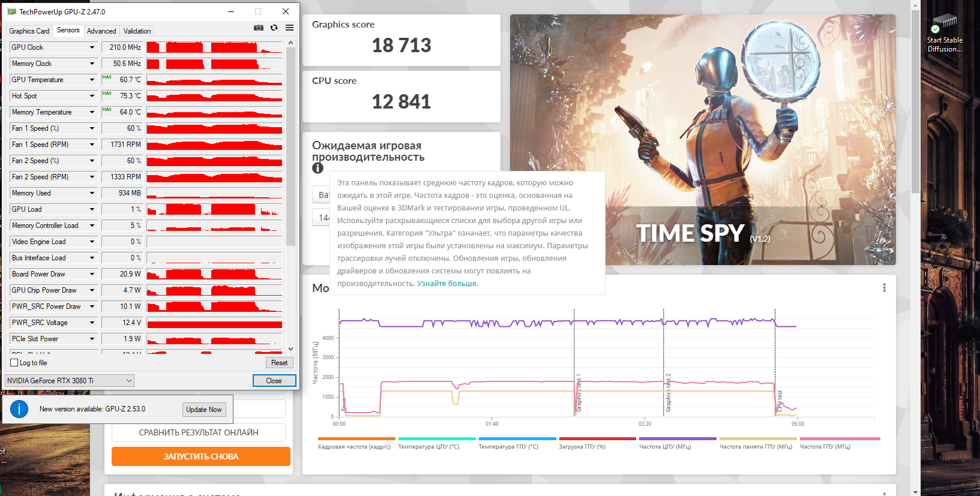The image size is (980, 496).
Task: Toggle 'Температура ГПУ (°C)' legend series
Action: 517,444
